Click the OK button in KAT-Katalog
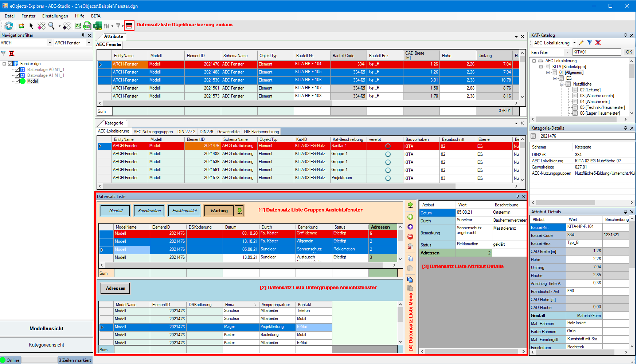 629,52
